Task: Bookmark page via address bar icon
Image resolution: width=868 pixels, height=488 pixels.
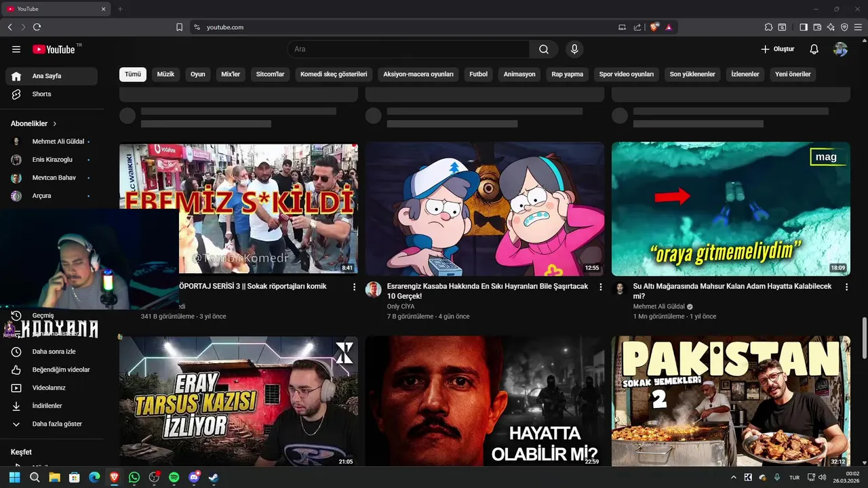Action: (x=179, y=27)
